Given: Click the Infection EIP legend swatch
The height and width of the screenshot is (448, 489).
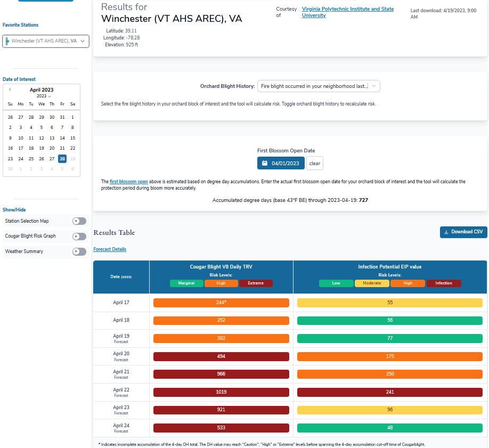Looking at the screenshot, I should click(444, 283).
